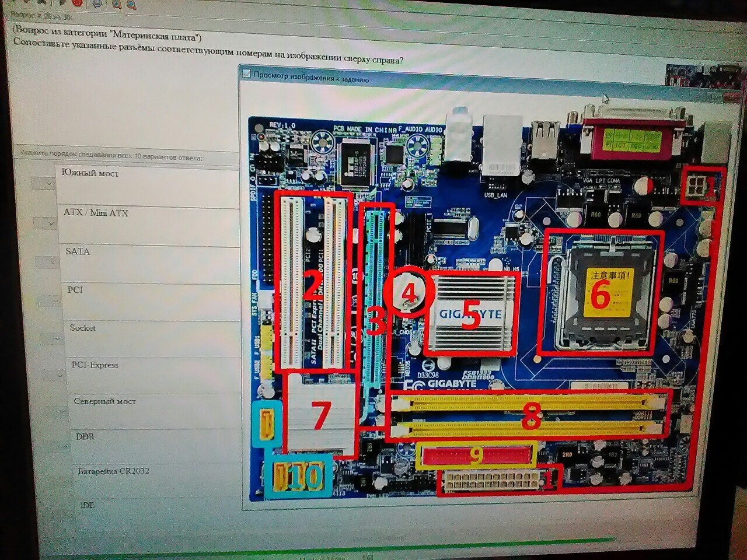Open order dropdown beside Socket
The height and width of the screenshot is (560, 747).
(x=52, y=338)
